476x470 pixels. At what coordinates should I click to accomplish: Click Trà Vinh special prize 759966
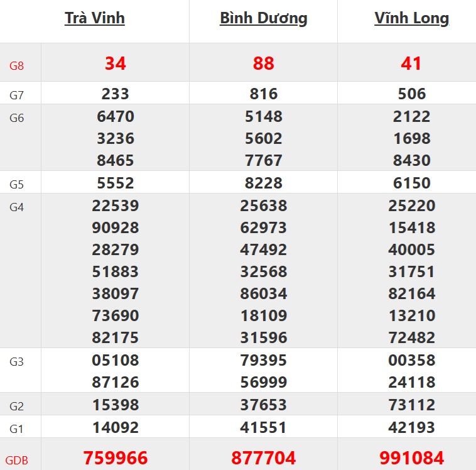tap(116, 458)
